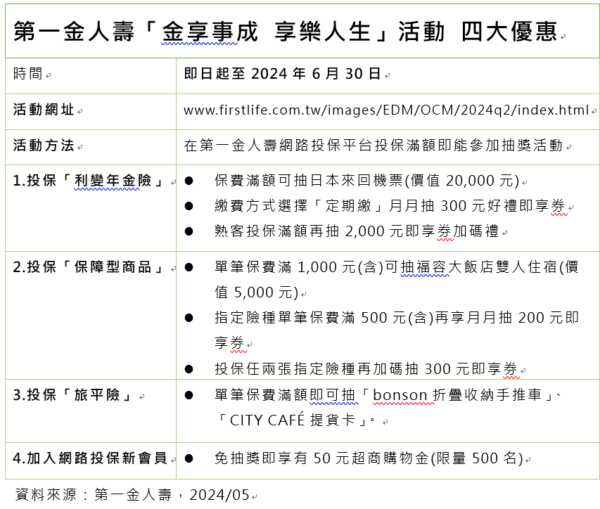
Task: Click the title text 第一金人壽「金享事成 享樂人生」活動
Action: [x=229, y=31]
